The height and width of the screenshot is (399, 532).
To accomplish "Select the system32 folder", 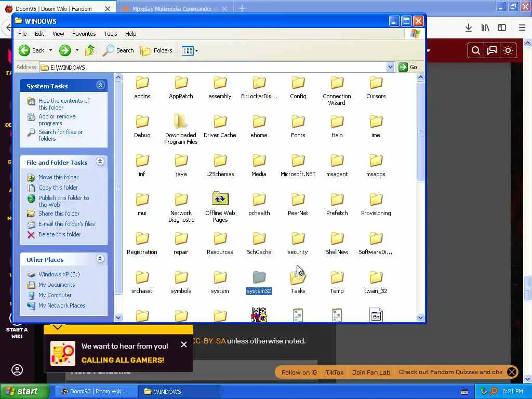I will tap(259, 283).
